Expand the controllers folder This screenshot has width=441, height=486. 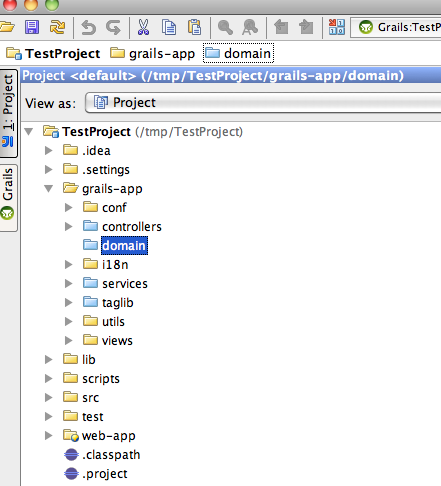tap(68, 227)
